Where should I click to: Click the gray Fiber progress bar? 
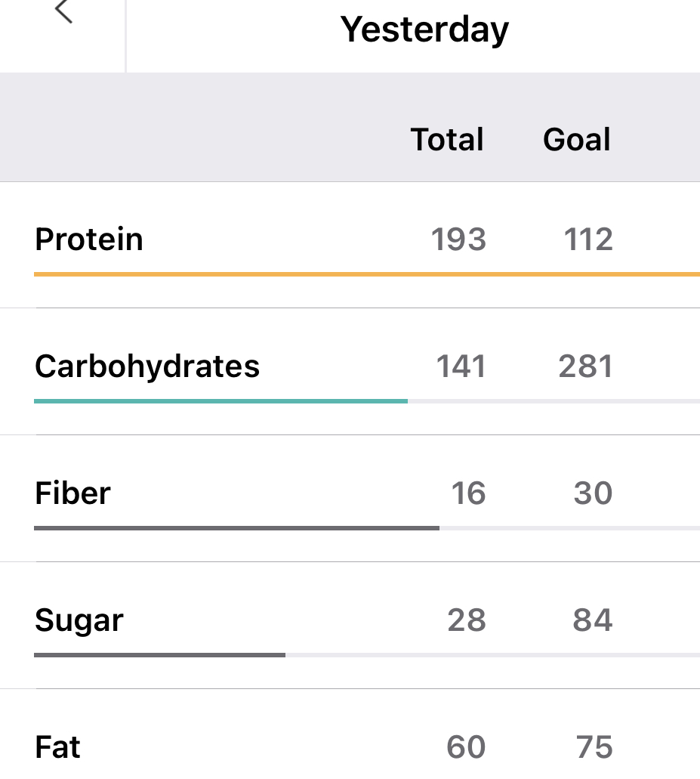click(x=236, y=527)
